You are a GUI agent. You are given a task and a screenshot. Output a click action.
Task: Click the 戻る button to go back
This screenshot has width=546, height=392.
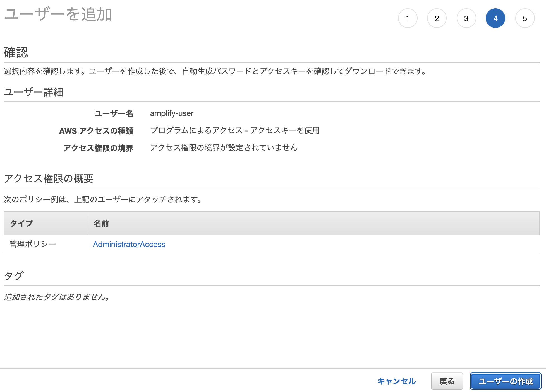[447, 381]
